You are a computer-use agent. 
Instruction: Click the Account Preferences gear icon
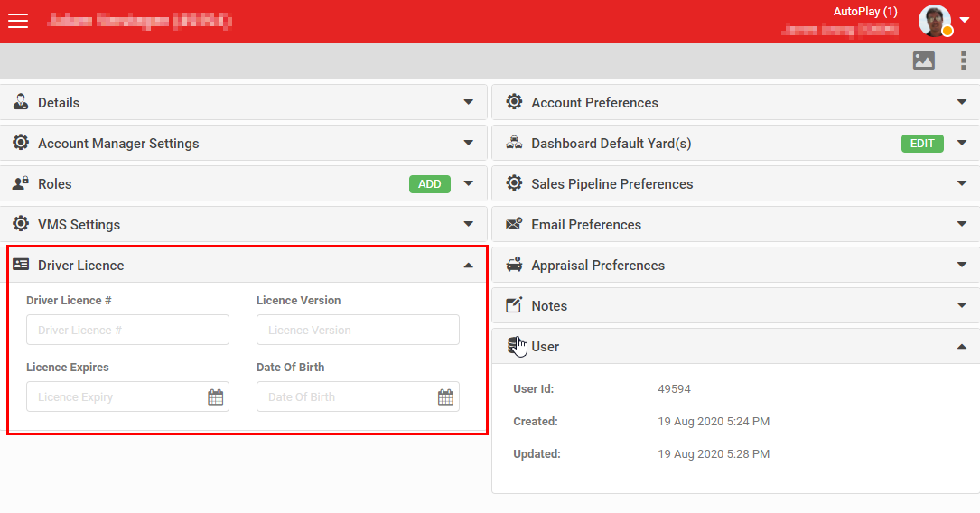[514, 102]
